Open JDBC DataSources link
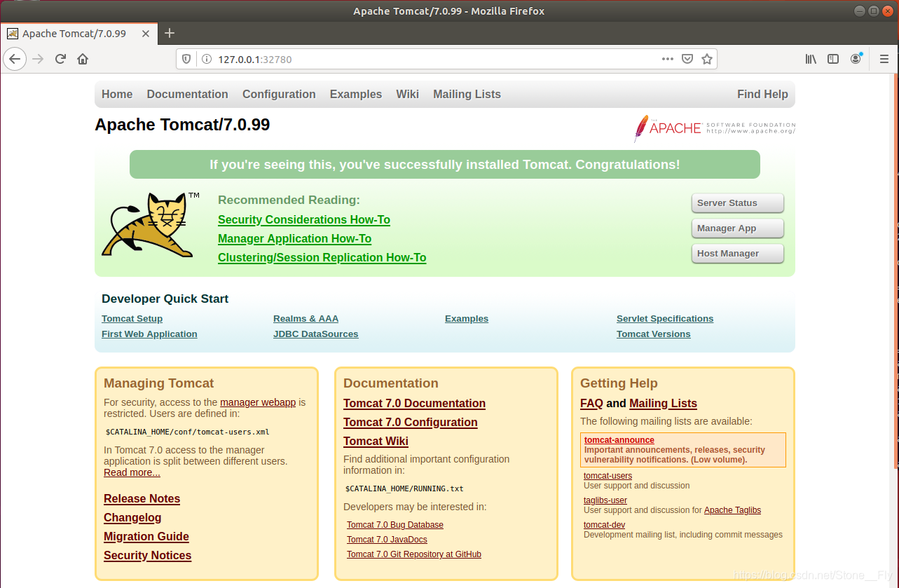This screenshot has width=899, height=588. tap(315, 334)
